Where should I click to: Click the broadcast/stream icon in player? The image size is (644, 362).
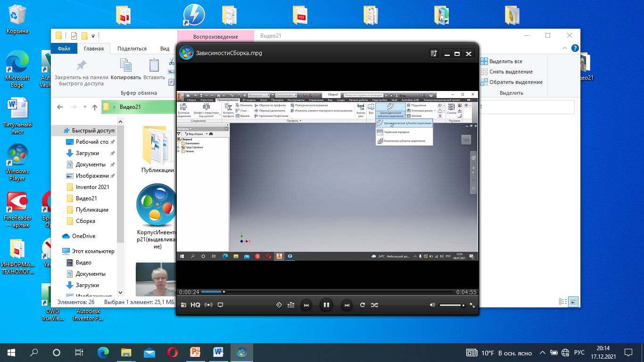[208, 305]
